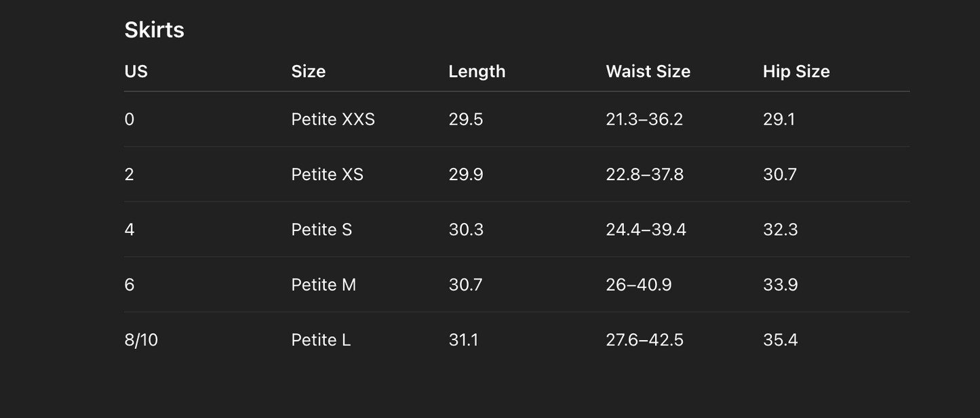Select the Petite S size cell
980x418 pixels.
tap(321, 230)
